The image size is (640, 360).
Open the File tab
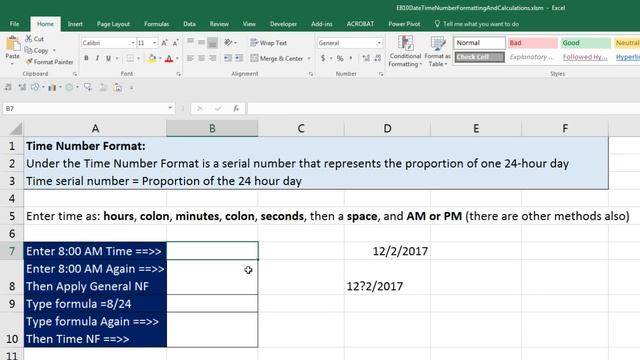point(14,24)
